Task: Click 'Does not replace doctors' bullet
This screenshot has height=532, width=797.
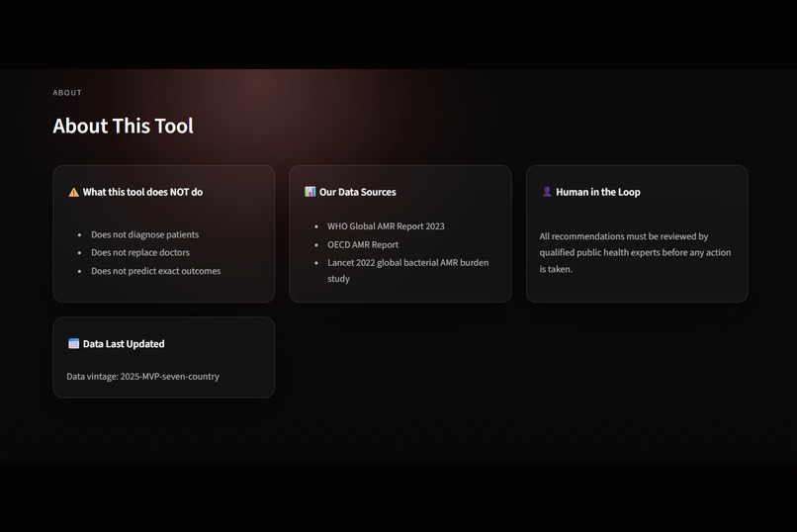Action: click(x=140, y=252)
